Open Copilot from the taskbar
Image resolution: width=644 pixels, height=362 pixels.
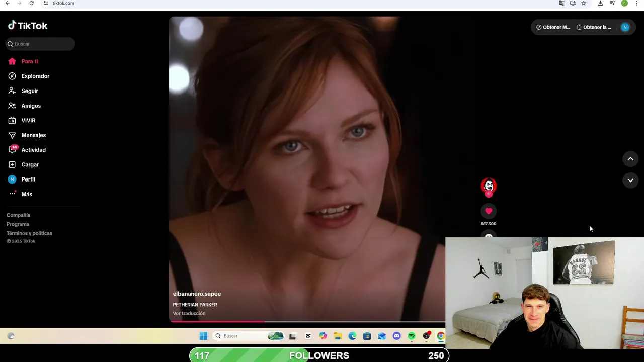[323, 336]
